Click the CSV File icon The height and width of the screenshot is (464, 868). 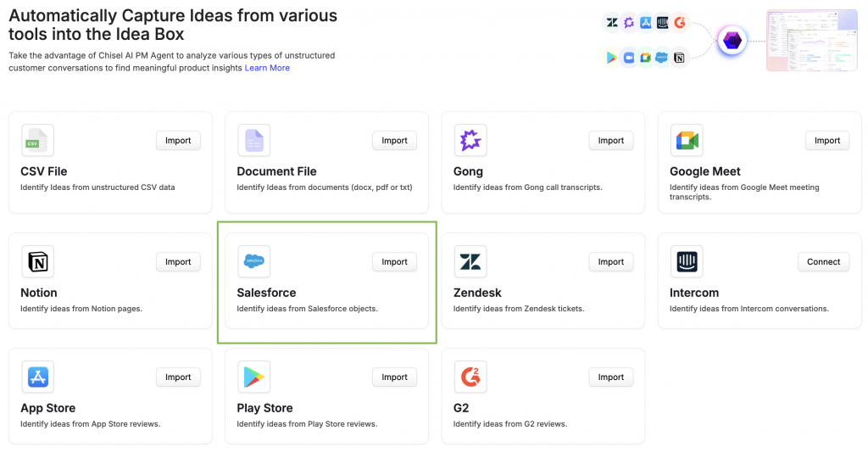(x=36, y=141)
